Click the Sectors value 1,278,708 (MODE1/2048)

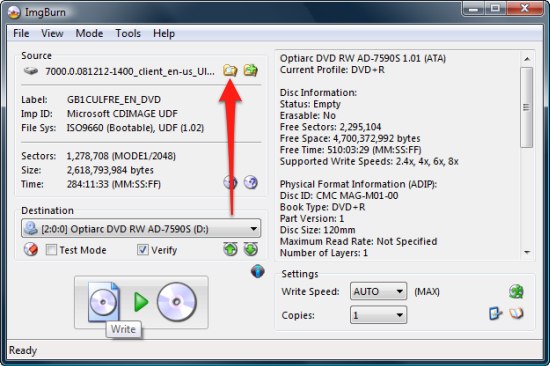pos(121,156)
